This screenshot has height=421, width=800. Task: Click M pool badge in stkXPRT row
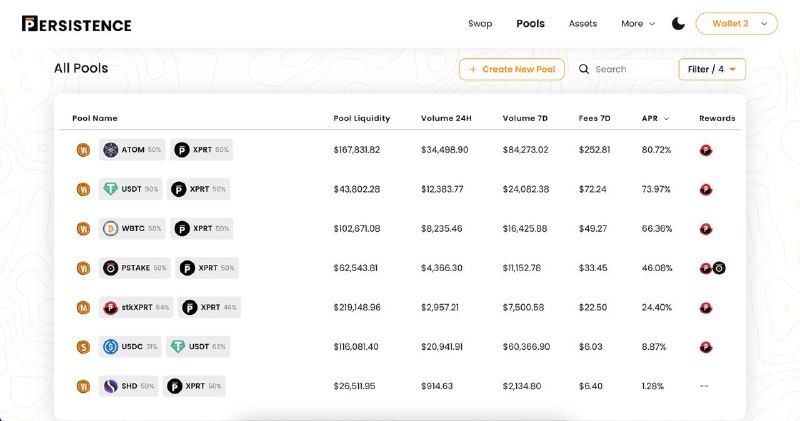[x=83, y=308]
